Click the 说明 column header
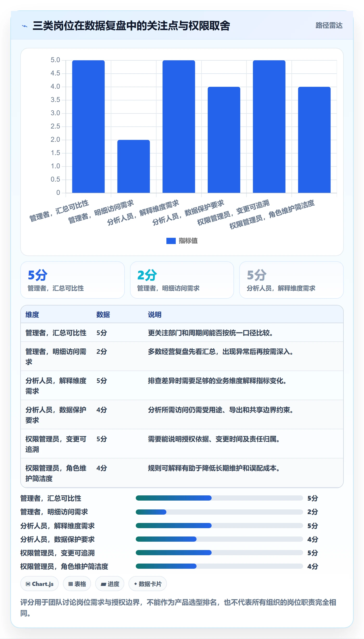 tap(155, 315)
